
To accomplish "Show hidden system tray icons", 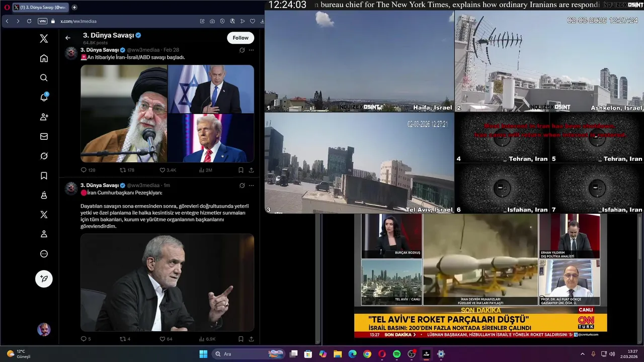I will tap(583, 354).
